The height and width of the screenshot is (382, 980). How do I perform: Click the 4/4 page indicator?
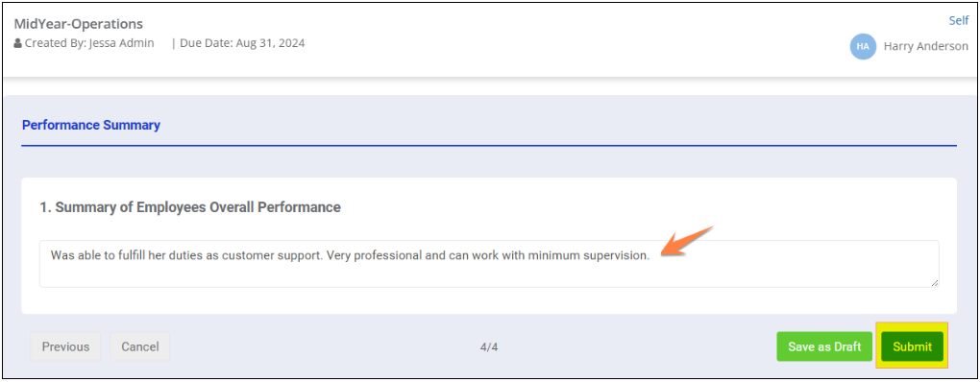(489, 347)
